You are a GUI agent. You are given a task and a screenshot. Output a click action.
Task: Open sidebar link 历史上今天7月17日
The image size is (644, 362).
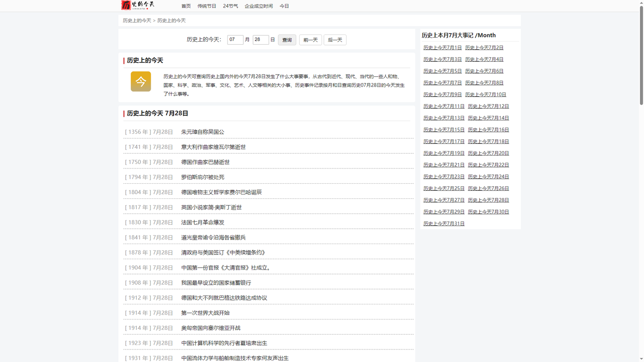444,141
